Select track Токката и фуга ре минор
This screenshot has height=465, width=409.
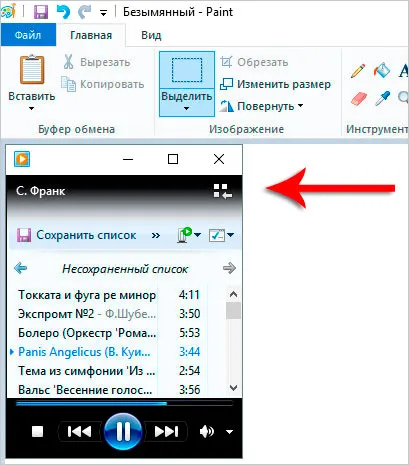87,295
